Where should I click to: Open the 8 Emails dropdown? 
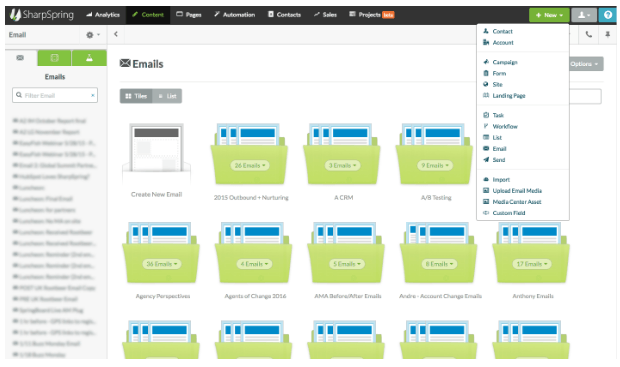click(x=439, y=264)
